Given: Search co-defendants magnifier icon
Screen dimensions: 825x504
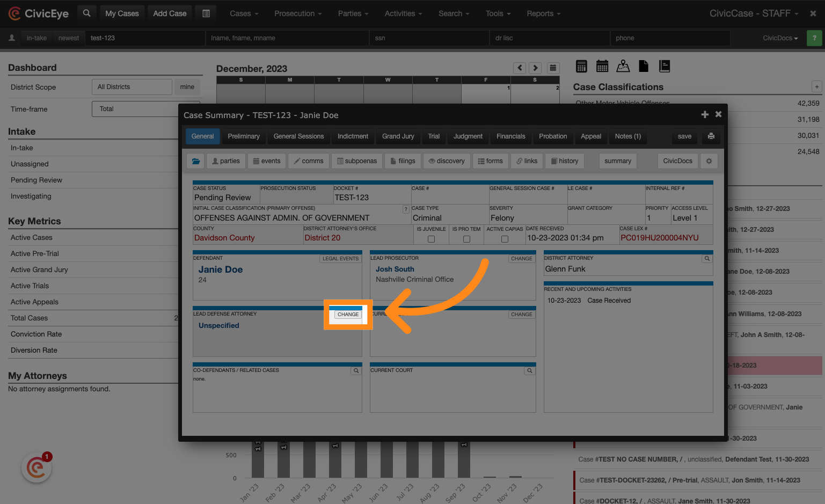Looking at the screenshot, I should point(356,371).
